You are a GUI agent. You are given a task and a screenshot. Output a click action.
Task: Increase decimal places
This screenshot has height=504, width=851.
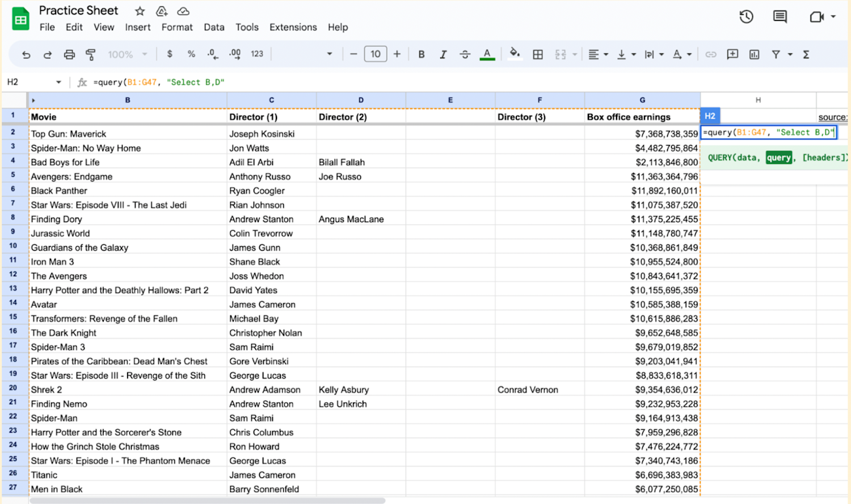click(x=235, y=54)
